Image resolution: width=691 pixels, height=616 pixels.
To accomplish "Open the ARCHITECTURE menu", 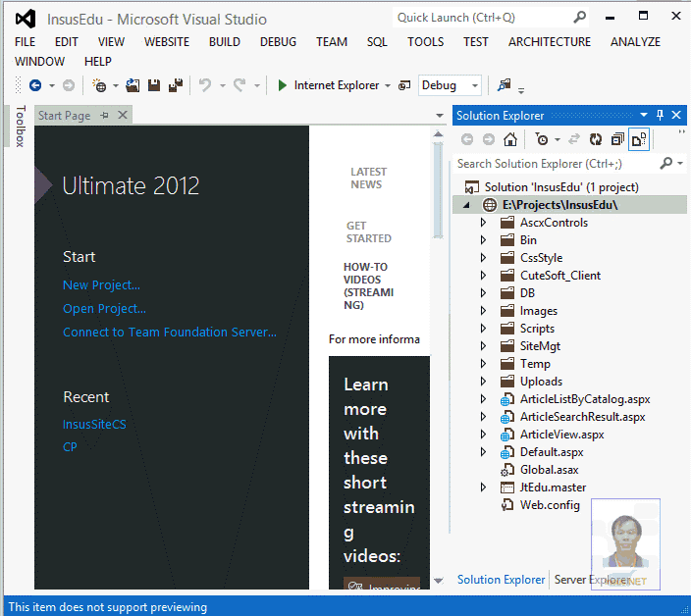I will pyautogui.click(x=550, y=42).
